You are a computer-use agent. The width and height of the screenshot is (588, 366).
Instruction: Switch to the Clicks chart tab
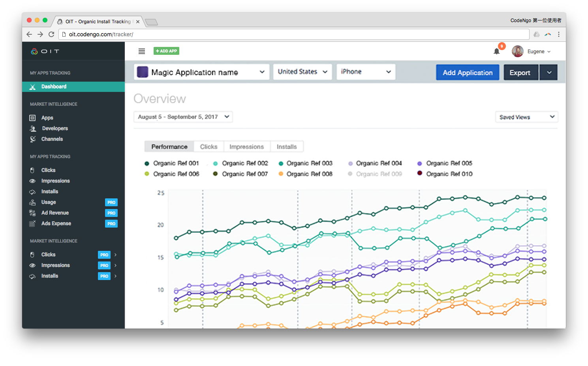[x=209, y=147]
